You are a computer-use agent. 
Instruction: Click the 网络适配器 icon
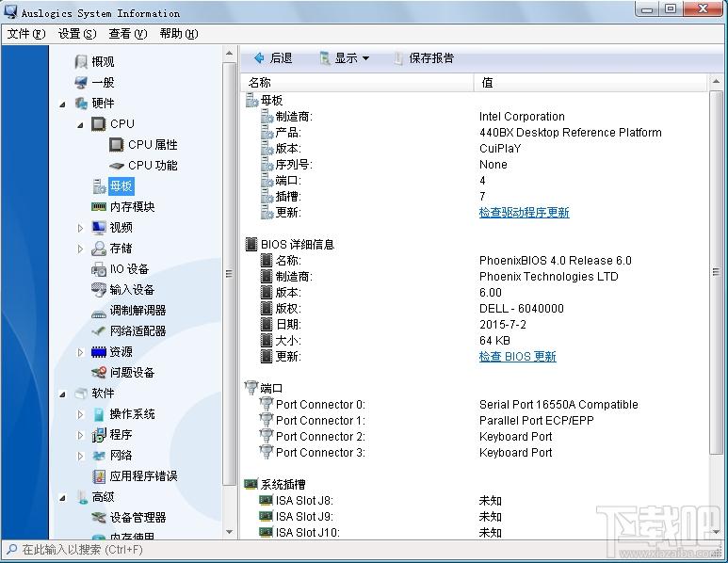tap(99, 331)
